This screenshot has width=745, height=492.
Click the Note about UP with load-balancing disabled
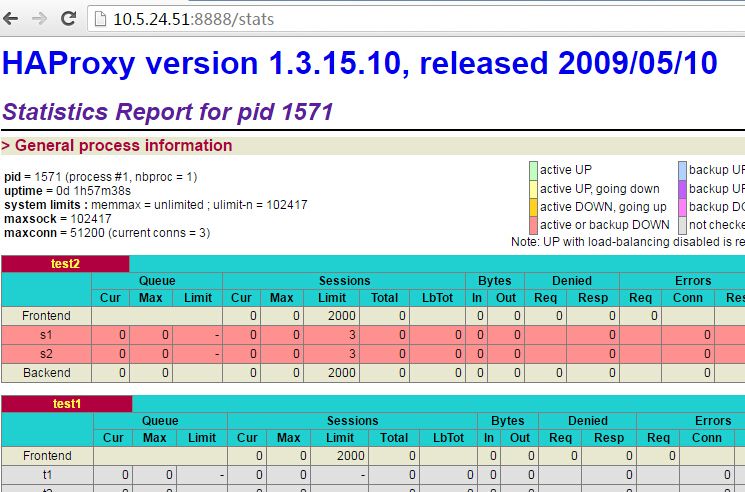click(628, 242)
